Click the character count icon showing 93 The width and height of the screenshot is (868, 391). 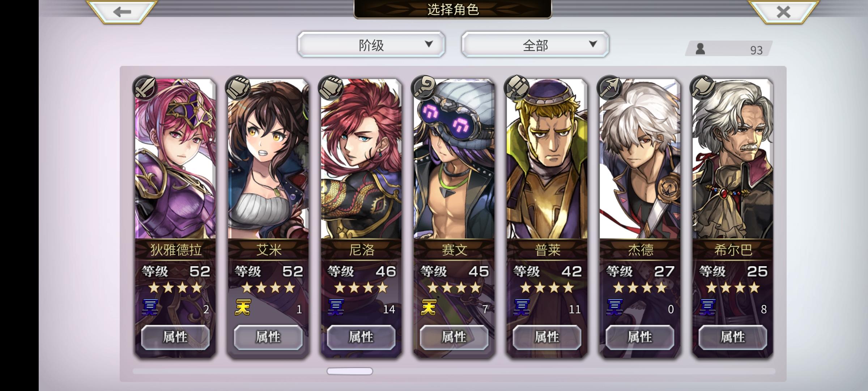[x=700, y=49]
